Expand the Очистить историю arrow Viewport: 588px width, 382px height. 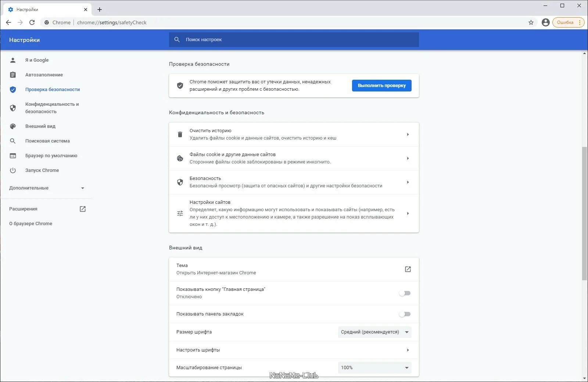click(x=408, y=134)
